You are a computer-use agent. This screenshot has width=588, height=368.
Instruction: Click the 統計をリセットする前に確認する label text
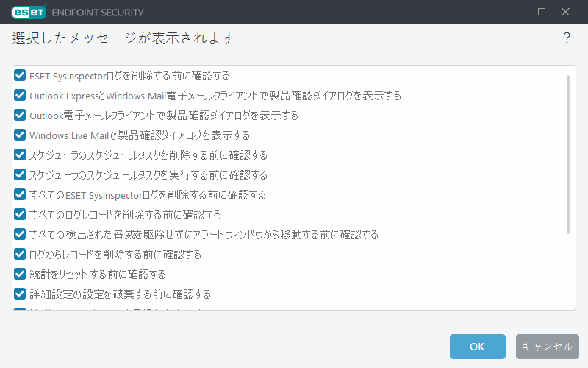click(x=98, y=275)
